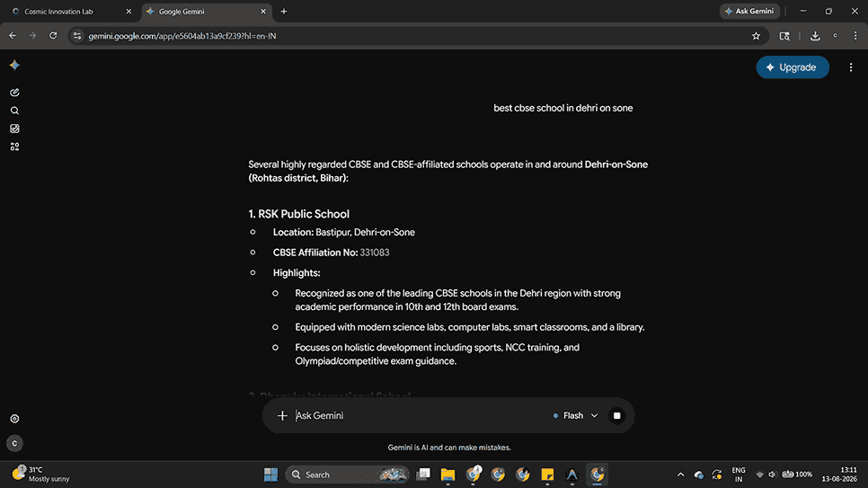Focus the Ask Gemini prompt input field
Viewport: 868px width, 488px height.
421,415
